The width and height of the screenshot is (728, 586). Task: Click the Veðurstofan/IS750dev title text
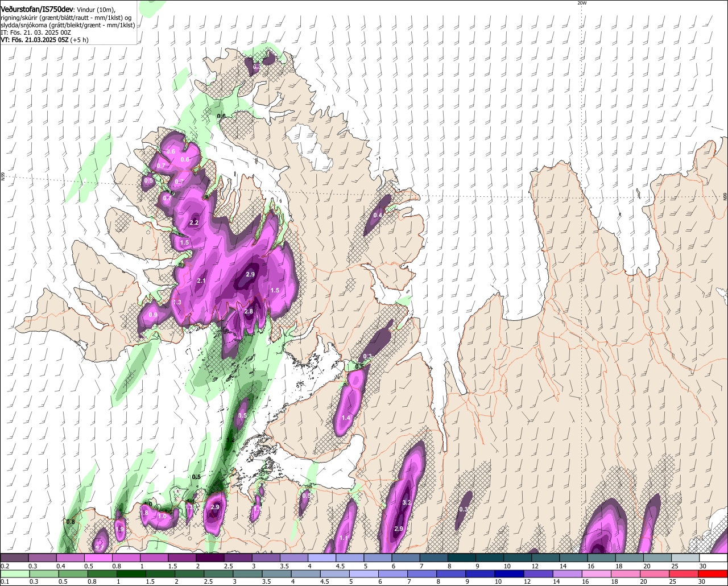pyautogui.click(x=37, y=10)
